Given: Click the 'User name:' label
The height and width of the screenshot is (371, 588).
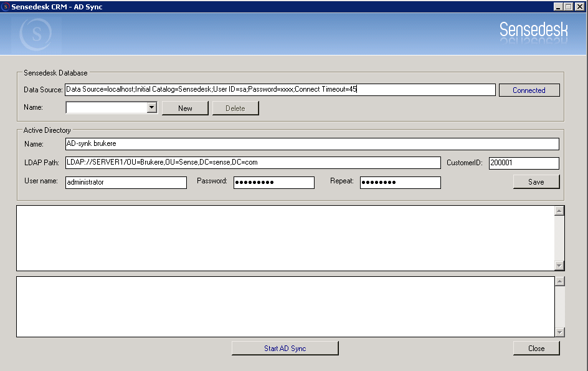Looking at the screenshot, I should coord(41,181).
